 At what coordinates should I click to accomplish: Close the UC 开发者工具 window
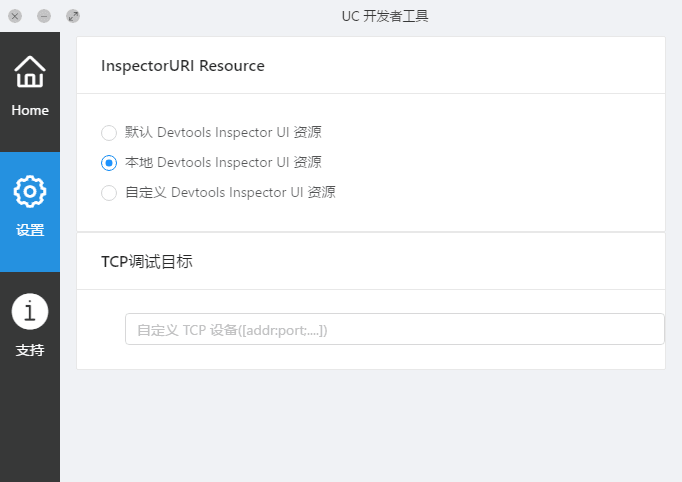15,17
